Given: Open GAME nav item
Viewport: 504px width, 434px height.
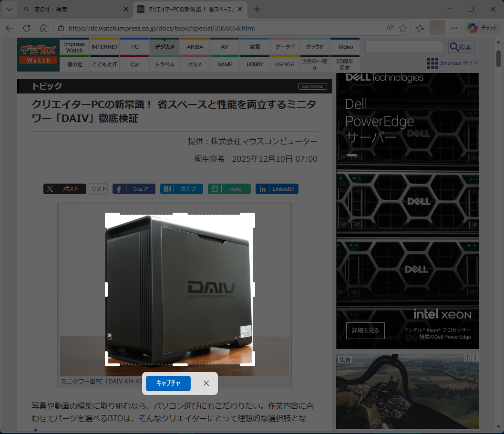Looking at the screenshot, I should point(225,64).
